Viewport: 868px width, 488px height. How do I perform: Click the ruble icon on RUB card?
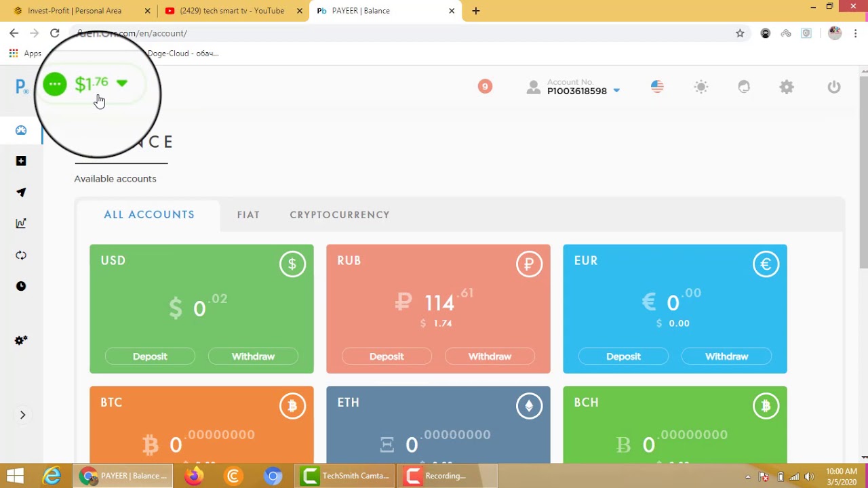pos(529,264)
